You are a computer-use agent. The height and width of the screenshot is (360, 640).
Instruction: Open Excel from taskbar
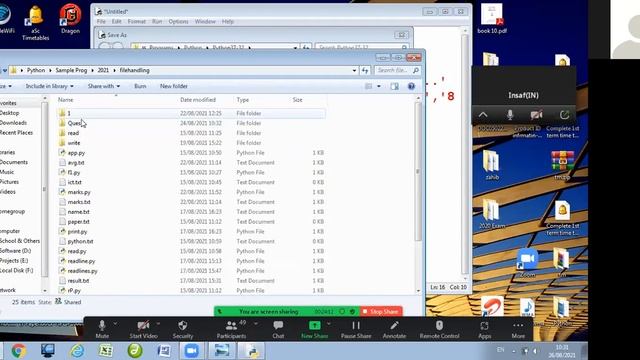pos(106,351)
